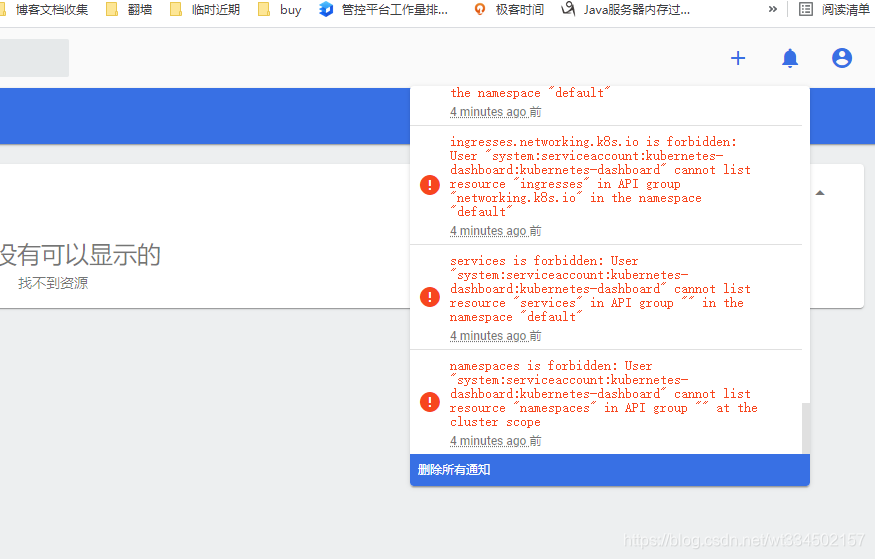
Task: Open the 博客文档收集 bookmark folder
Action: coord(45,9)
